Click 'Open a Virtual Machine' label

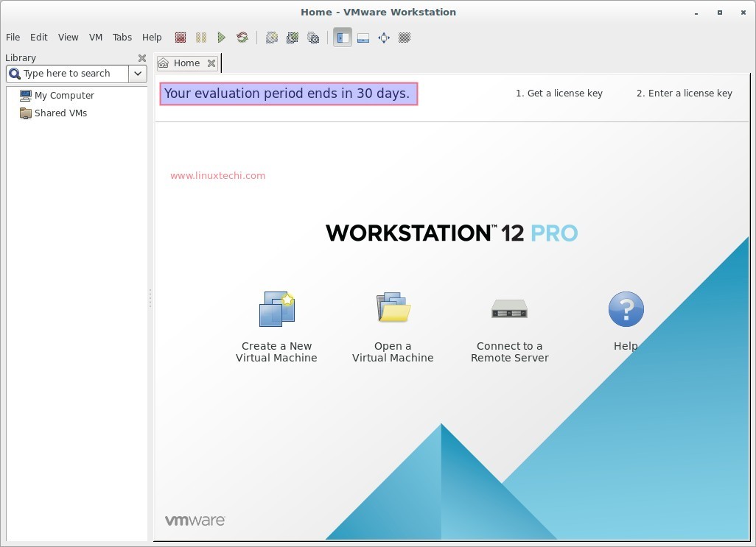393,352
